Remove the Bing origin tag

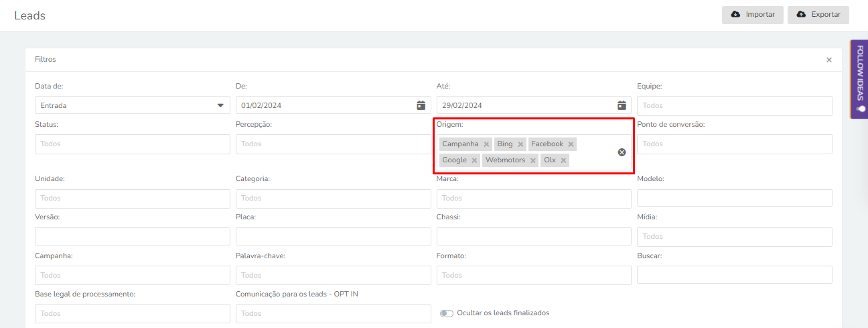(x=520, y=144)
